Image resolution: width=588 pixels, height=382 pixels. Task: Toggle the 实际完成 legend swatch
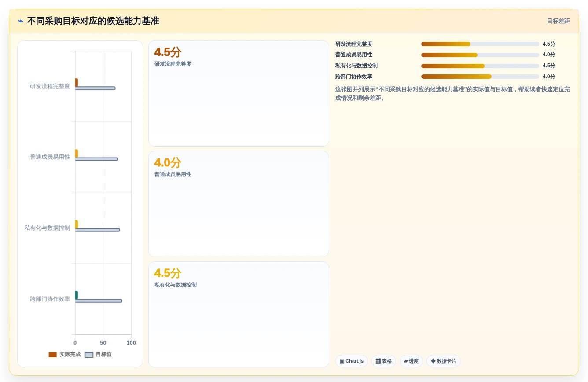coord(53,355)
